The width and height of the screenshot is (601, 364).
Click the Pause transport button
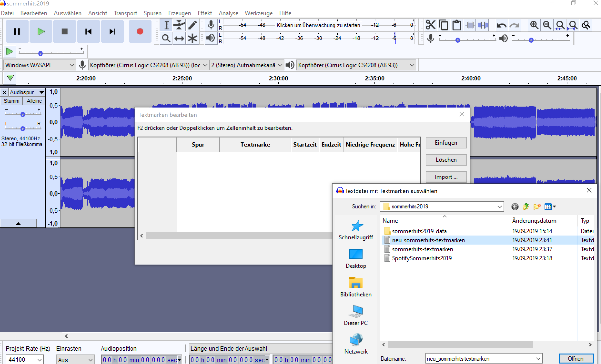click(x=17, y=31)
